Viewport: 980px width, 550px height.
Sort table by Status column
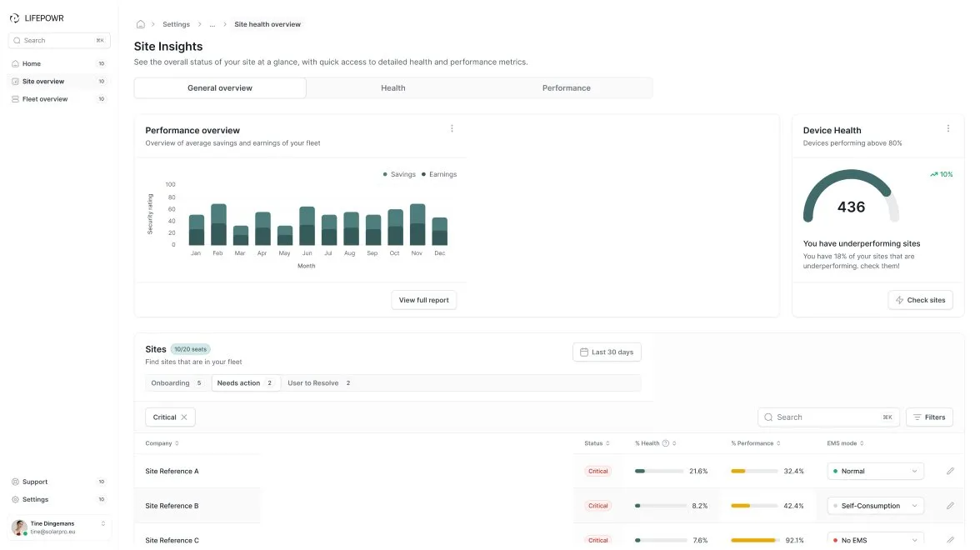tap(597, 443)
